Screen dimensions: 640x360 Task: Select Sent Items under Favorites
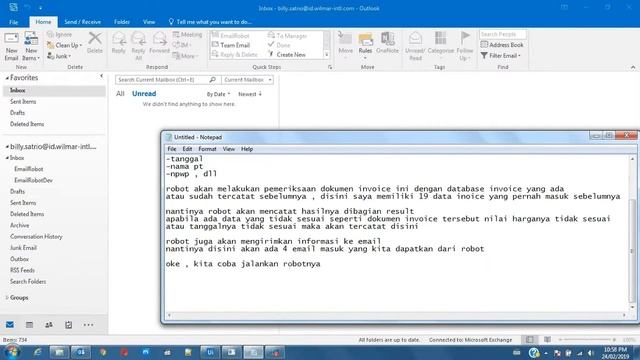pos(23,102)
